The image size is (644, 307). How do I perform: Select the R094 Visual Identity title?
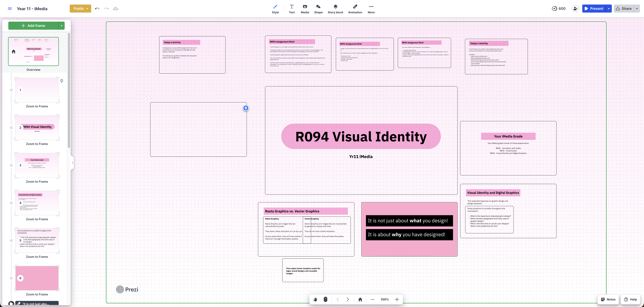[x=361, y=136]
